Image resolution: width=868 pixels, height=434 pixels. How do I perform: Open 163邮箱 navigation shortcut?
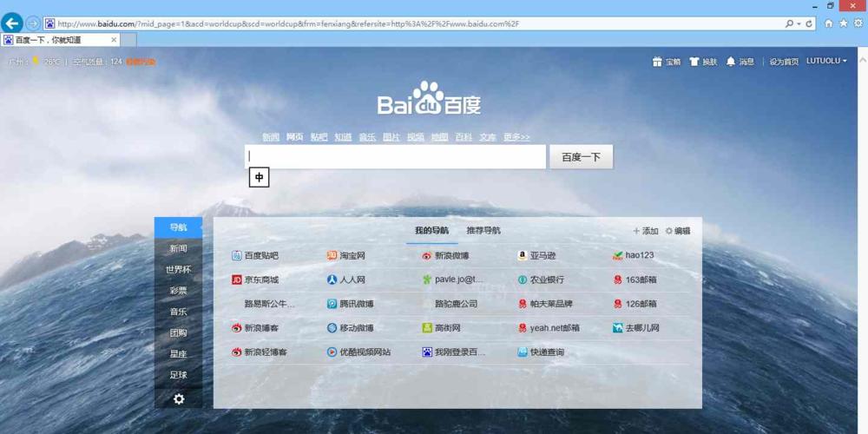(635, 280)
